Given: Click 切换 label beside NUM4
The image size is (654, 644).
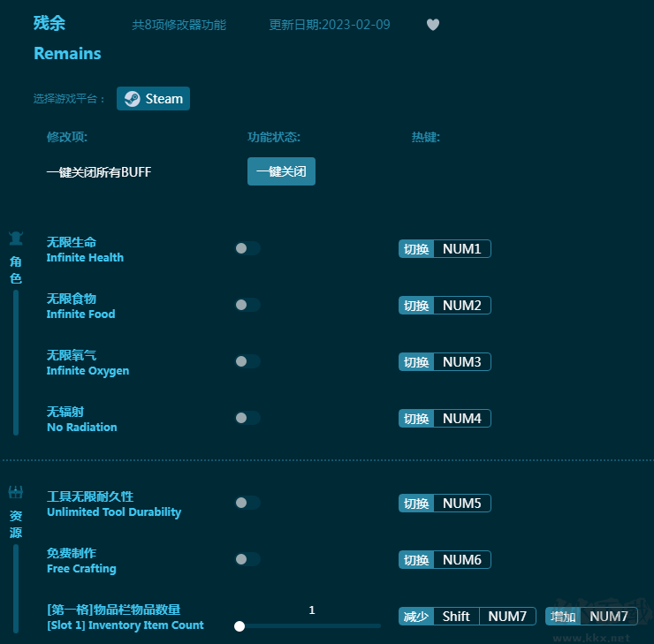Looking at the screenshot, I should pyautogui.click(x=416, y=419).
